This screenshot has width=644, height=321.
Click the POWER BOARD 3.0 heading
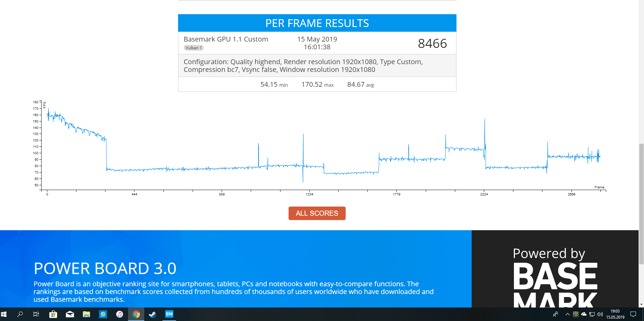tap(105, 269)
